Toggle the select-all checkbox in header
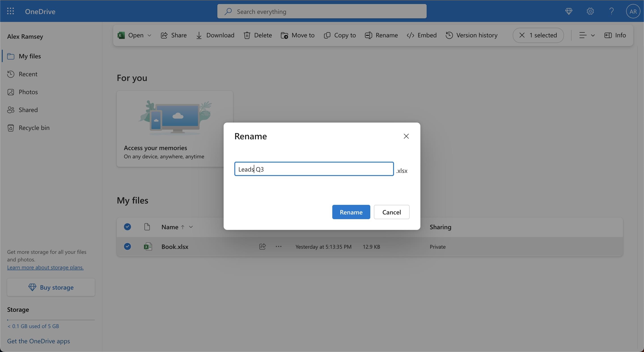The image size is (644, 352). [127, 227]
